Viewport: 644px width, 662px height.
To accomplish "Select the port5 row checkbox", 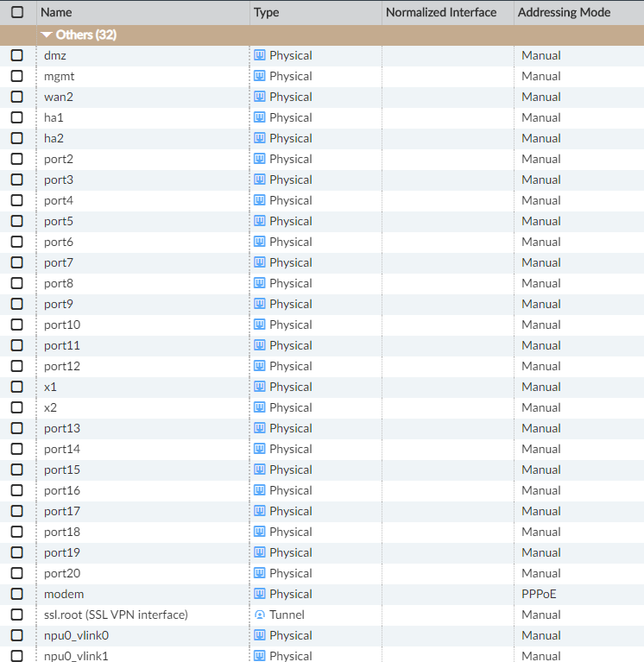I will (17, 221).
